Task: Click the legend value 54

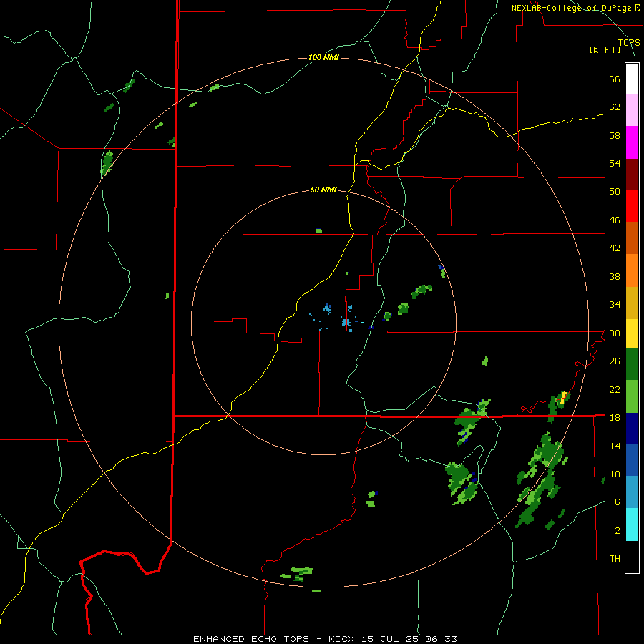Action: click(x=615, y=164)
